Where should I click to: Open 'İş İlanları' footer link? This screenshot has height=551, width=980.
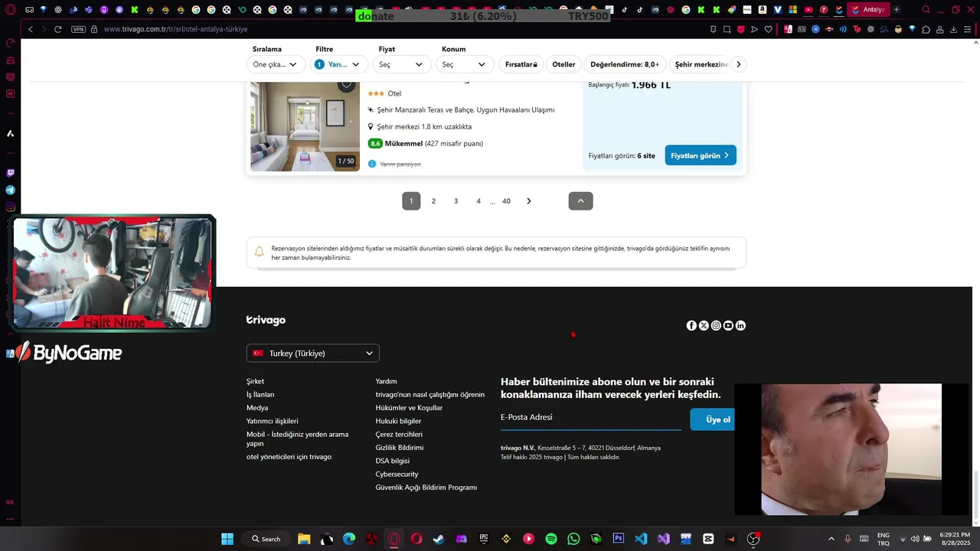pos(260,394)
